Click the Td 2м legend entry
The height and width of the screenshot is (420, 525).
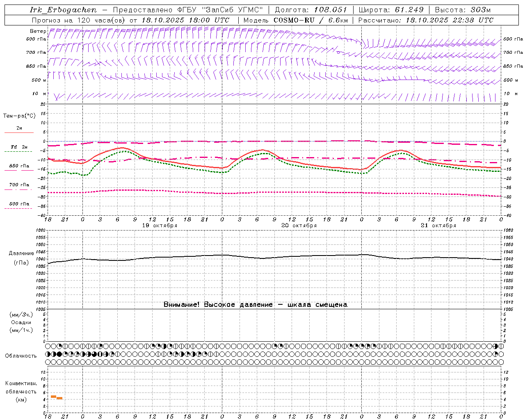coord(19,147)
